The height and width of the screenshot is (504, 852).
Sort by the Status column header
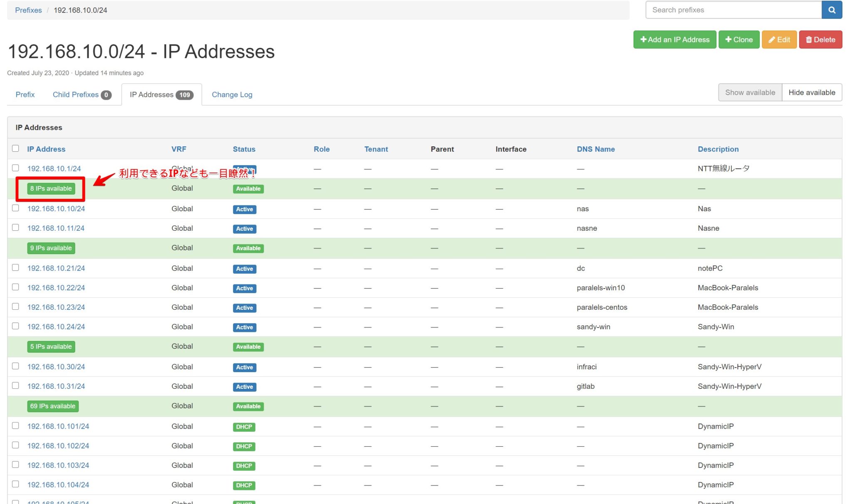pyautogui.click(x=244, y=149)
